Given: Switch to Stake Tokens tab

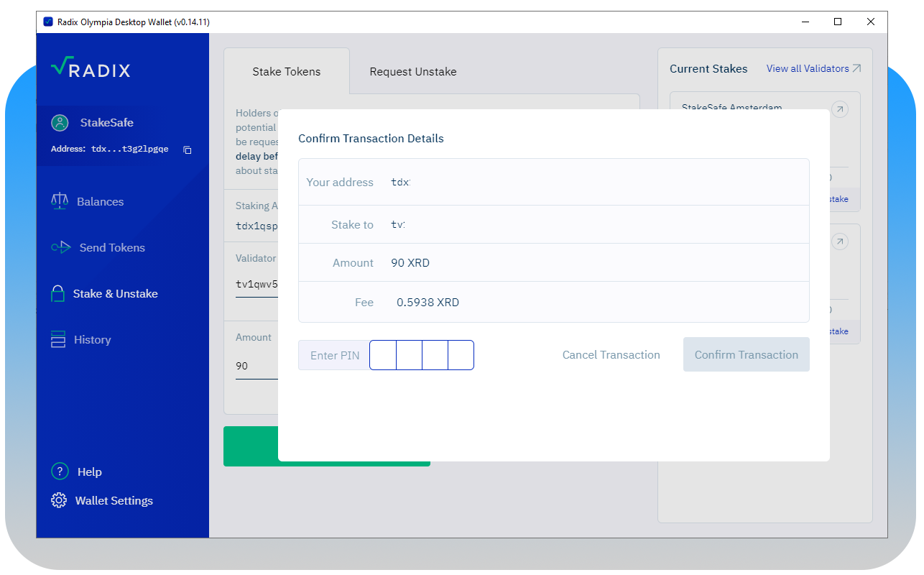Looking at the screenshot, I should coord(287,71).
